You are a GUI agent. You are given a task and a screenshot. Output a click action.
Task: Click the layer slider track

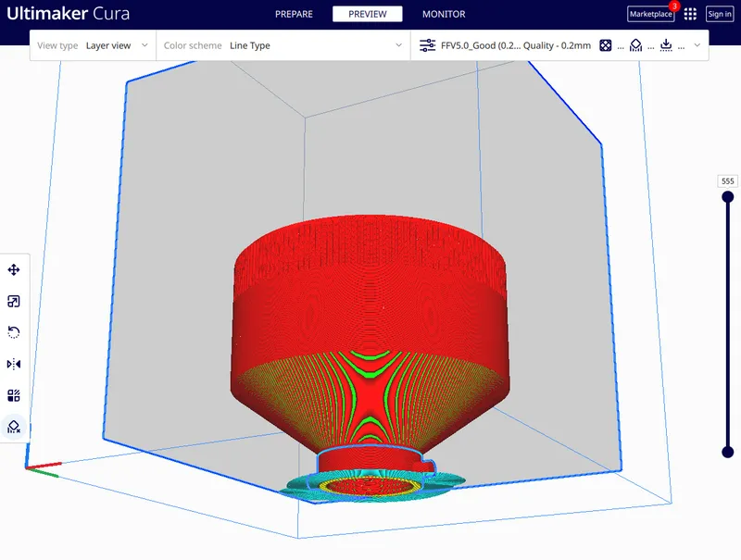(x=728, y=324)
